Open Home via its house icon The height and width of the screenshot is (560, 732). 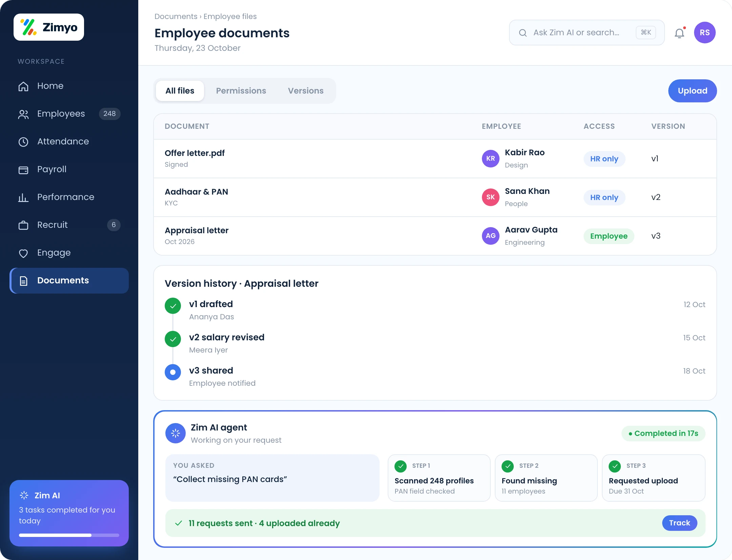tap(23, 86)
